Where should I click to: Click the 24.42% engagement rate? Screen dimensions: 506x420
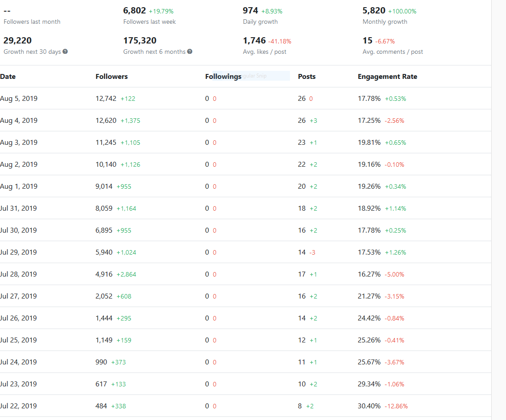click(x=369, y=318)
